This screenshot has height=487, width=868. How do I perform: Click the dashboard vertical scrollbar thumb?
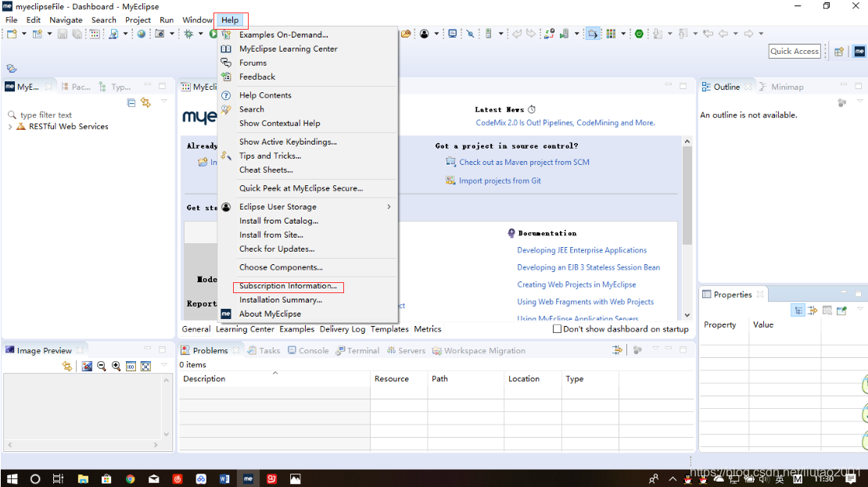pyautogui.click(x=687, y=195)
